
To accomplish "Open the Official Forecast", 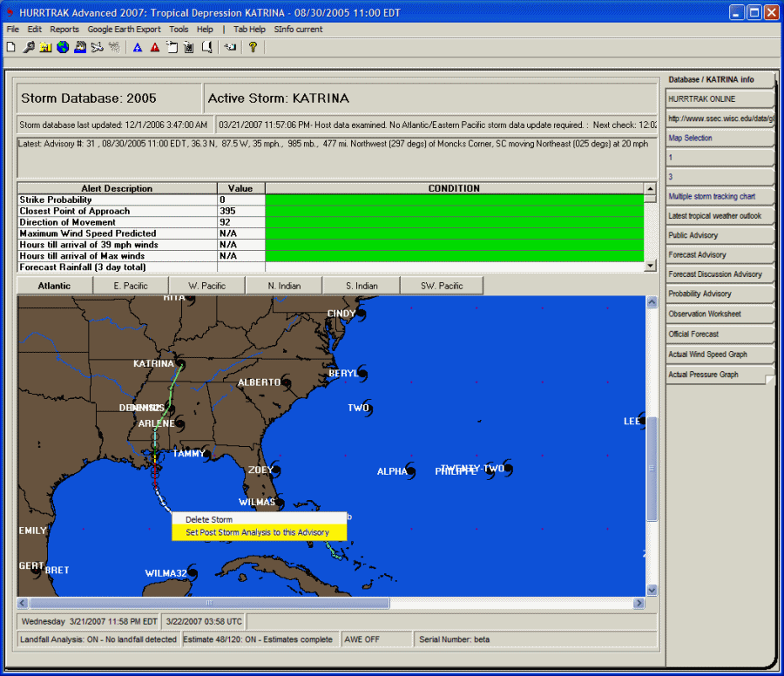I will [x=720, y=334].
